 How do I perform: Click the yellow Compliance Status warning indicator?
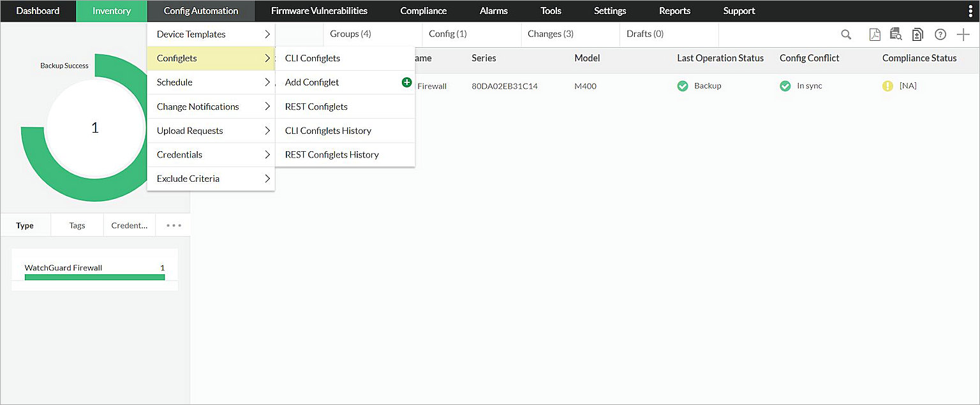coord(887,85)
